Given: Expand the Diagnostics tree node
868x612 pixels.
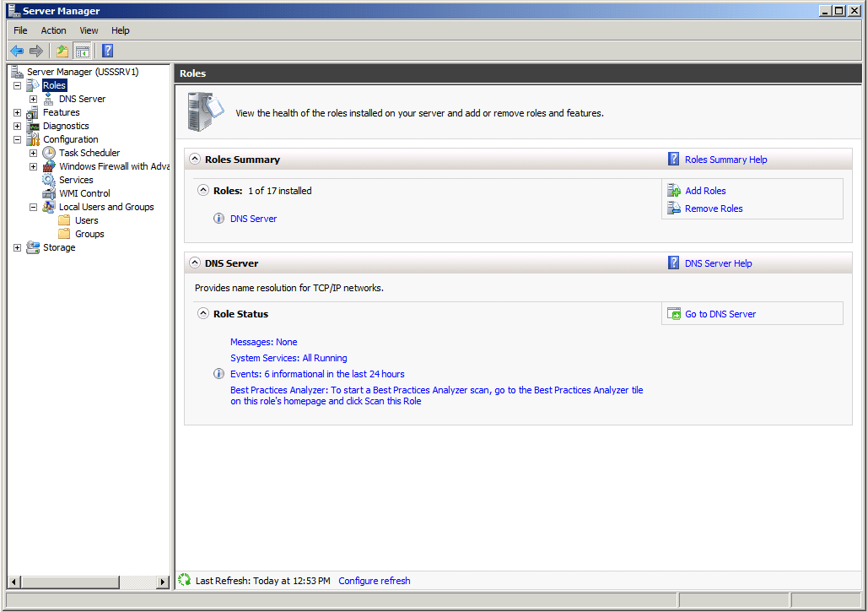Looking at the screenshot, I should click(17, 127).
